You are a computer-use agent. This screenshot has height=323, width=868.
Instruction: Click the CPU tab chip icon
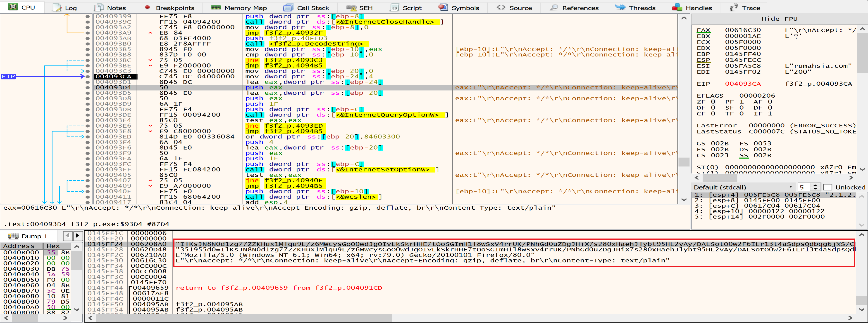(13, 7)
